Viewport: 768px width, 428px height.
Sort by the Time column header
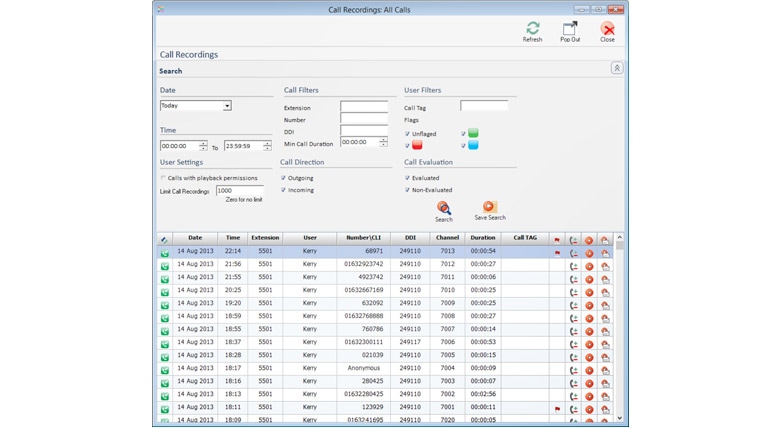[x=233, y=238]
